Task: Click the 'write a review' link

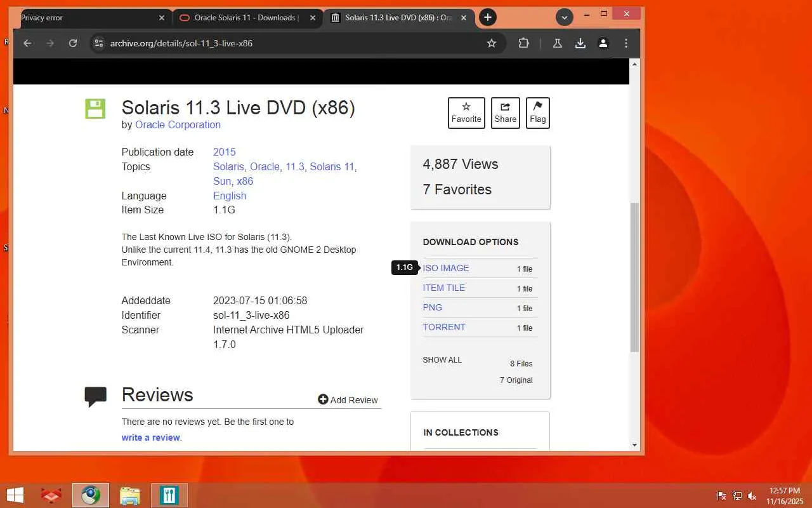Action: click(x=151, y=438)
